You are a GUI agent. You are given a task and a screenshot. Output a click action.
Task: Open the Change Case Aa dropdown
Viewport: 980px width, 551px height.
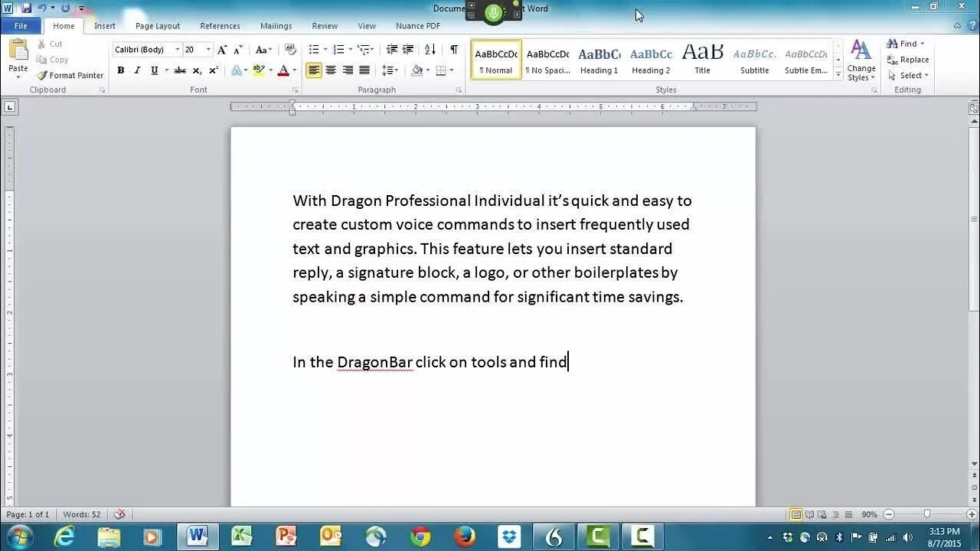point(263,50)
